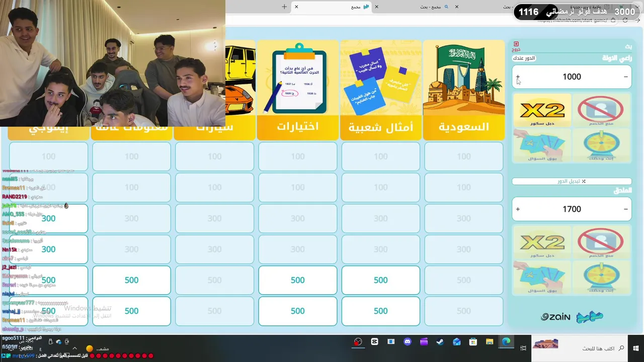Image resolution: width=644 pixels, height=362 pixels.
Task: Click the Windows search box
Action: point(579,348)
